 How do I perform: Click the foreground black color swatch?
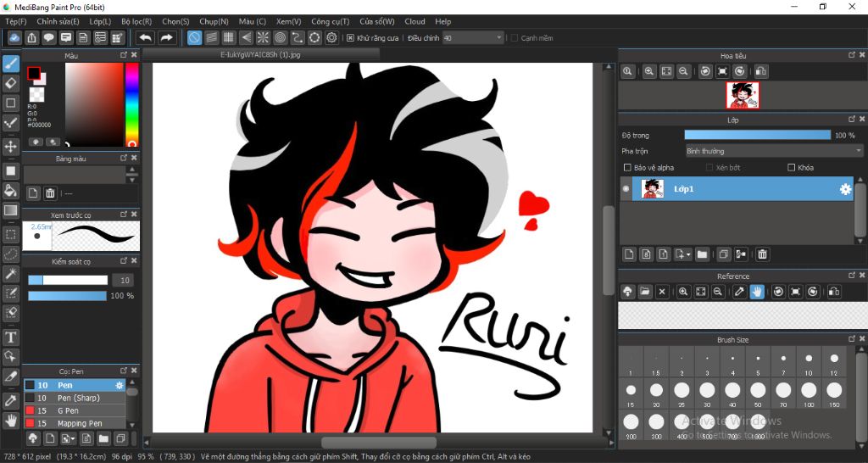coord(34,73)
